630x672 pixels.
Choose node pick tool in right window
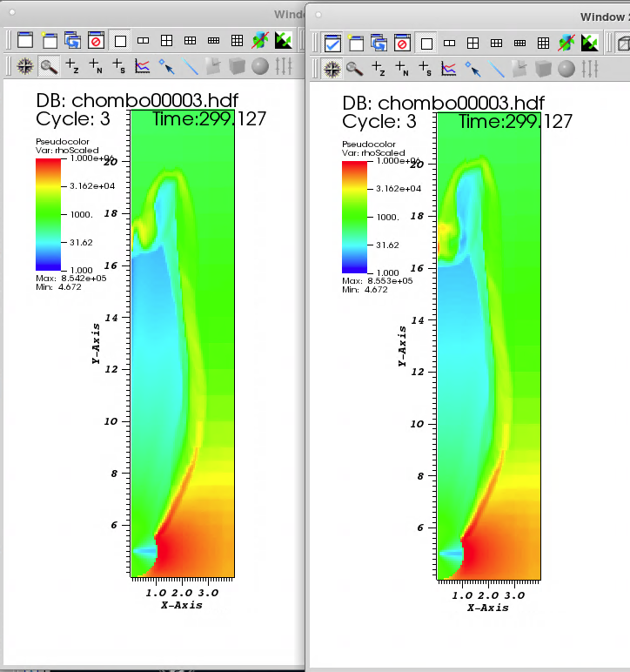tap(401, 68)
